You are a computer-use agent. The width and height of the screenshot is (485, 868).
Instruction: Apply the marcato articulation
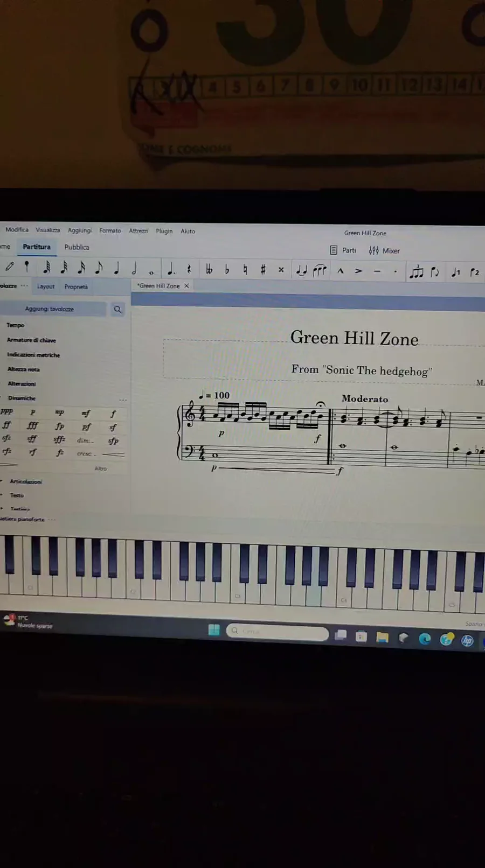(x=341, y=271)
